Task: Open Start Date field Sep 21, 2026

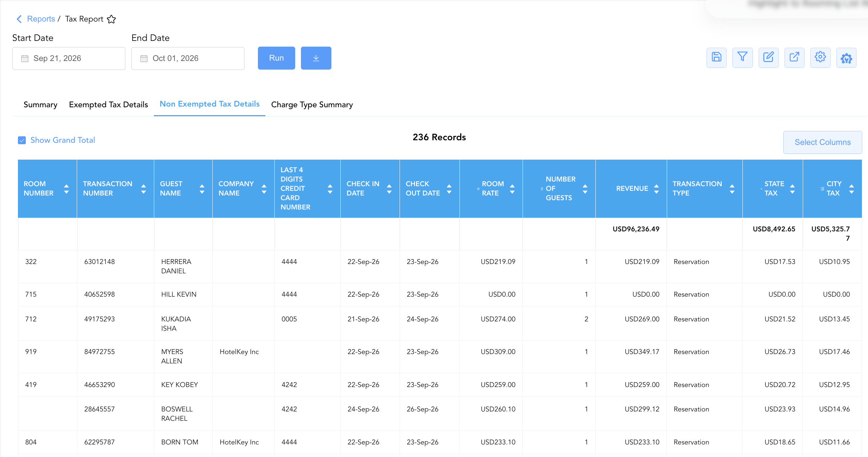Action: pos(69,58)
